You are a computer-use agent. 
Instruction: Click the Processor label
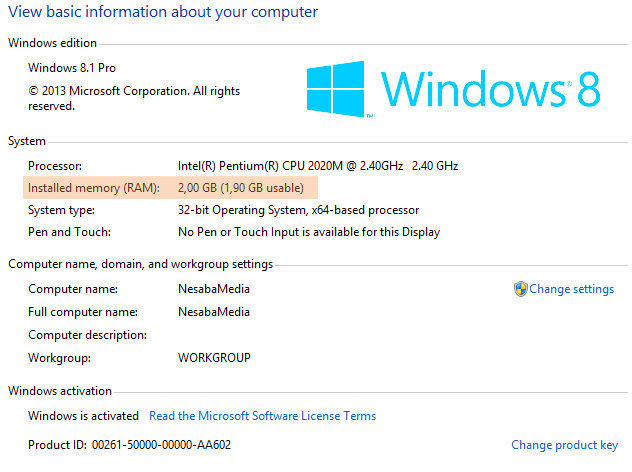[55, 166]
